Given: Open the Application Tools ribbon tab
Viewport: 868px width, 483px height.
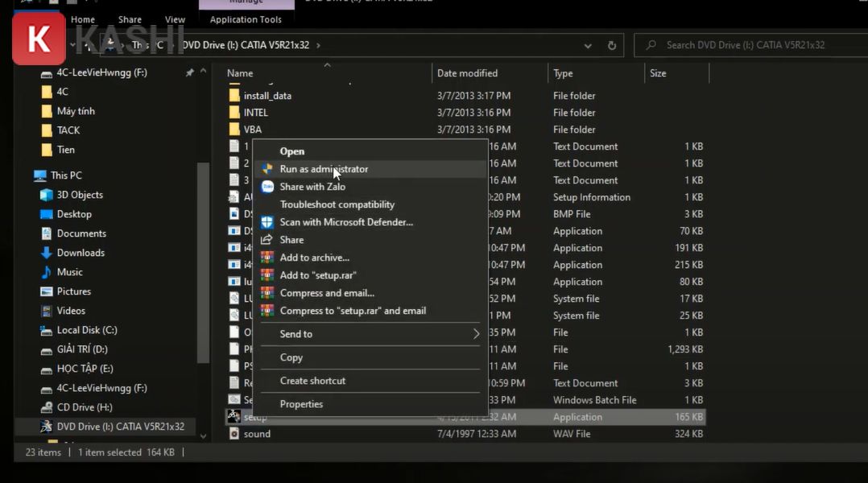Looking at the screenshot, I should [246, 19].
